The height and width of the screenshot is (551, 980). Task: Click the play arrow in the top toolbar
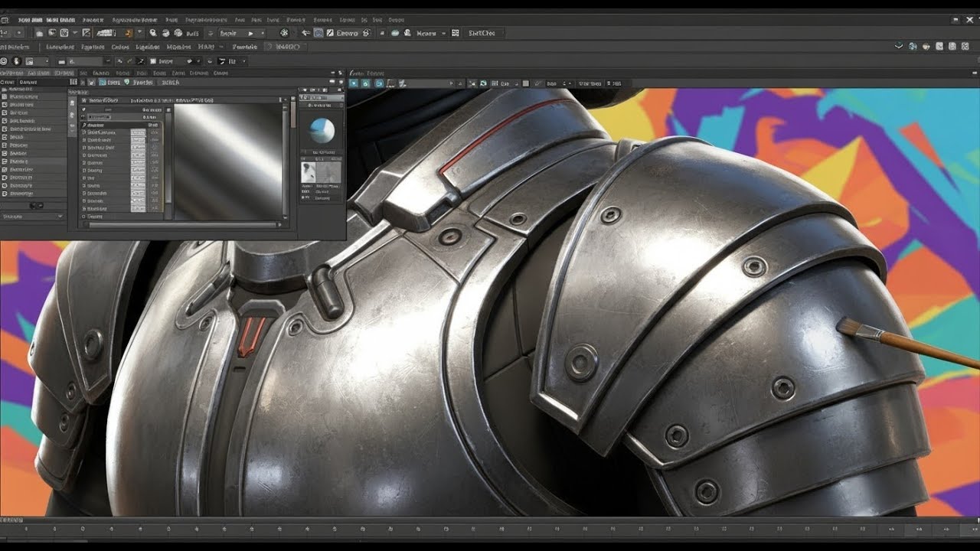[250, 34]
